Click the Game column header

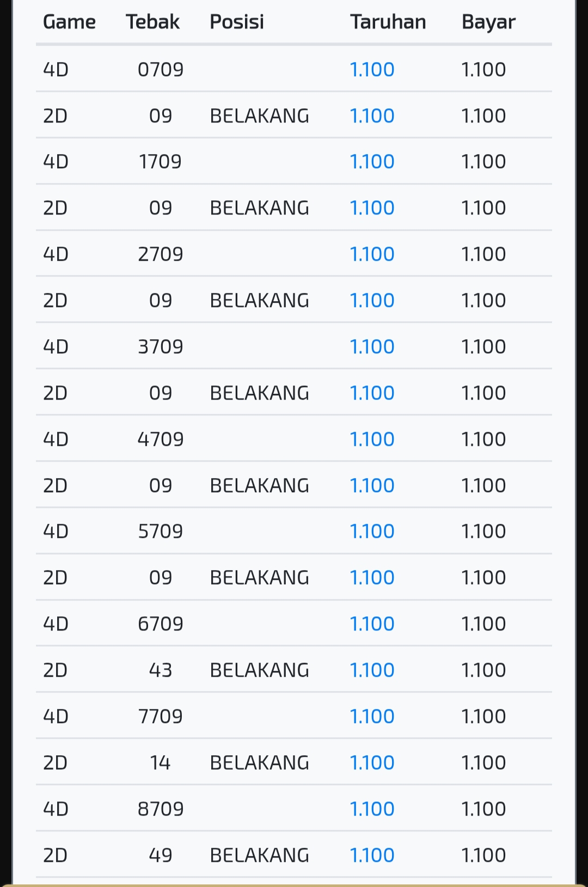tap(69, 22)
